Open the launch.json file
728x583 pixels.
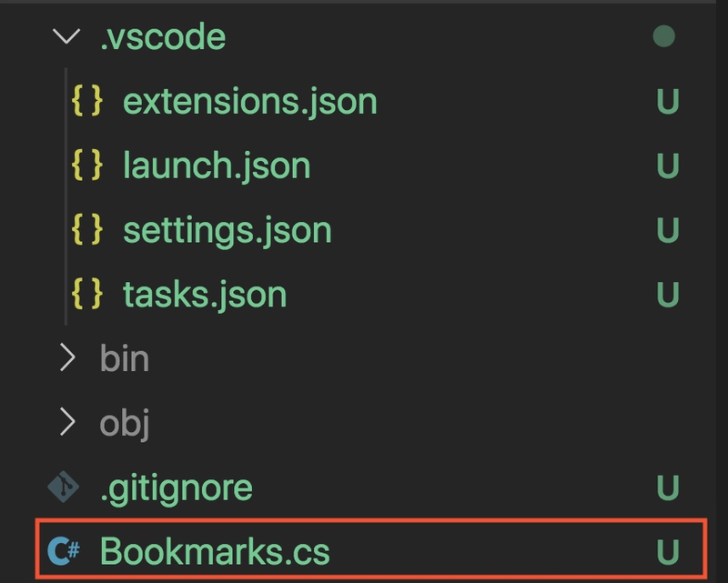coord(217,166)
